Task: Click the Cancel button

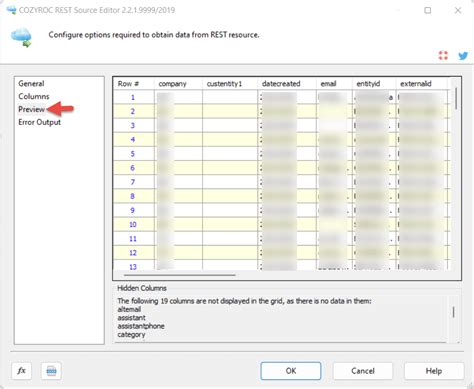Action: click(363, 371)
